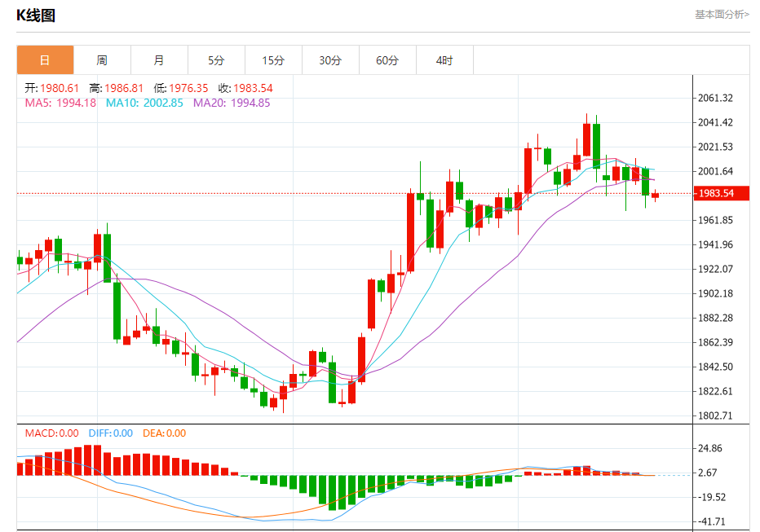Click the 1822.61 price axis label
Viewport: 760px width, 532px height.
(715, 391)
